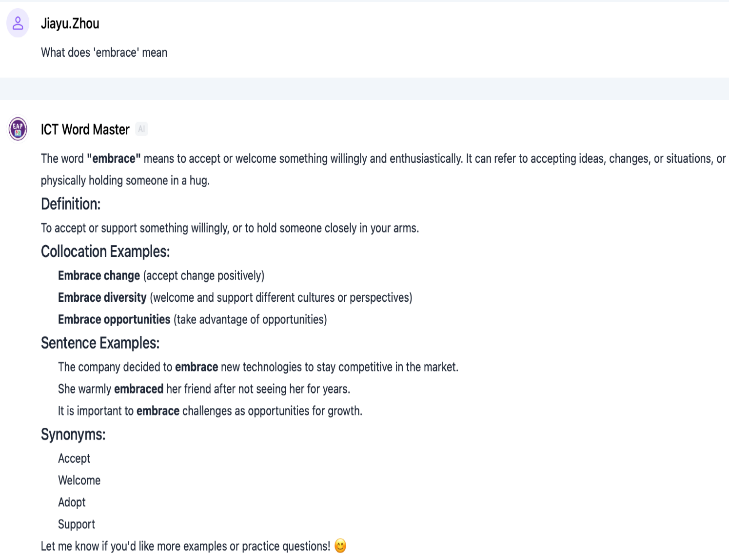Image resolution: width=729 pixels, height=555 pixels.
Task: Click the bold 'Embrace diversity' collocation
Action: 102,297
